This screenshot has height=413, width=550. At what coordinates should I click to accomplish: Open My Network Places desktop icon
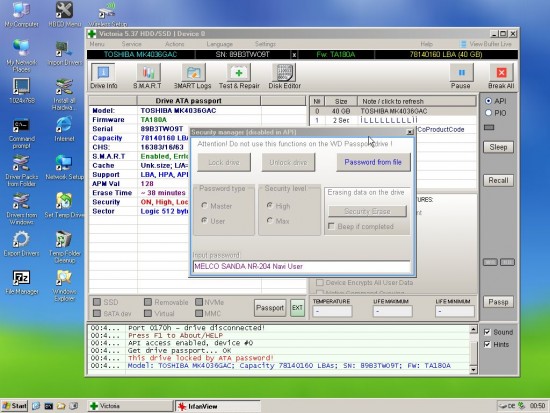tap(21, 56)
